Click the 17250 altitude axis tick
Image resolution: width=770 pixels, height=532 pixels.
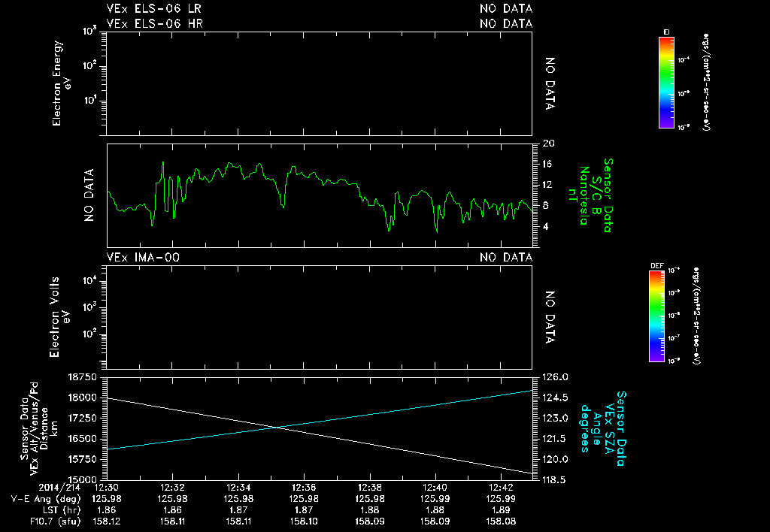point(83,418)
